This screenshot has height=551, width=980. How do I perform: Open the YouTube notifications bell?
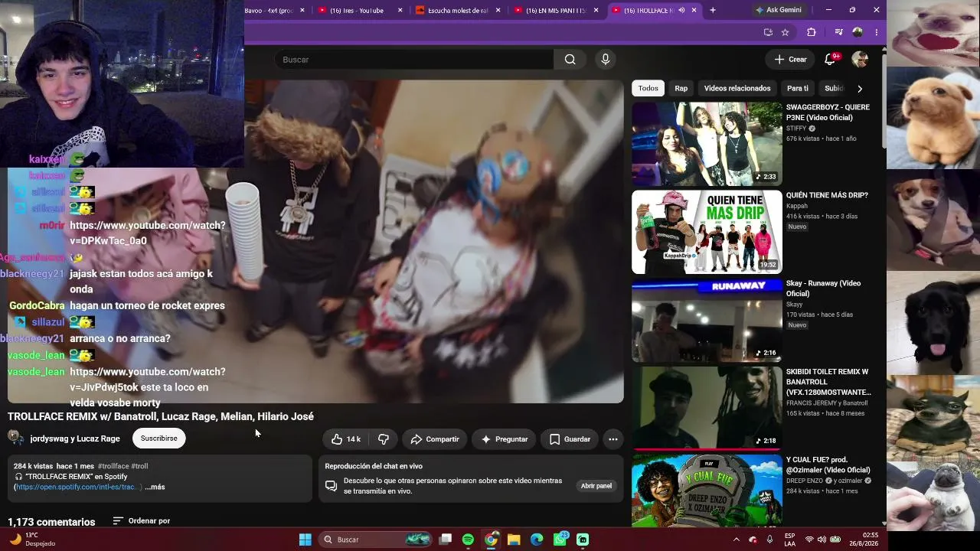(x=830, y=59)
